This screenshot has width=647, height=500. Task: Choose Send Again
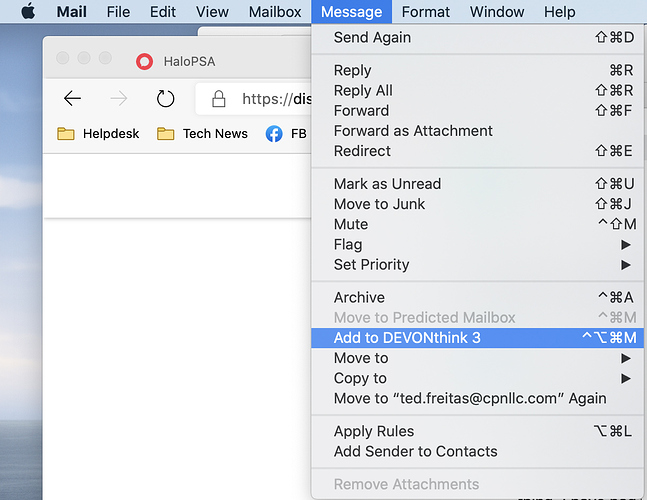[x=477, y=38]
